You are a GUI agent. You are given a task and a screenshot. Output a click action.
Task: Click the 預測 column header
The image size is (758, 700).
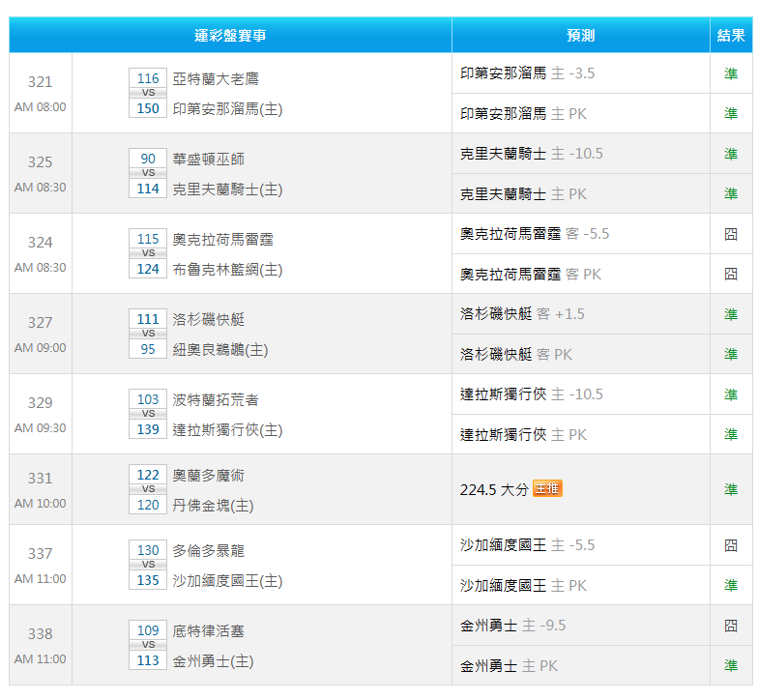[x=580, y=35]
